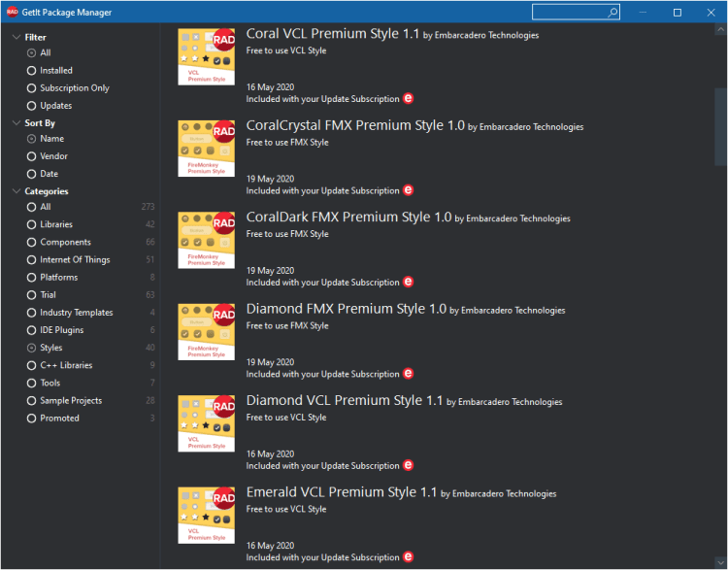This screenshot has height=570, width=728.
Task: Choose the Styles category
Action: 45,348
